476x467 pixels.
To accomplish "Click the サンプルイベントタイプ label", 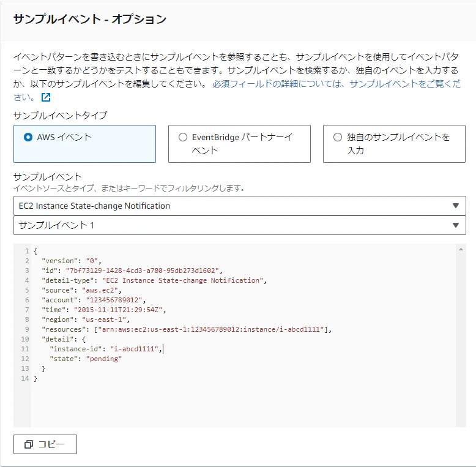I will click(x=61, y=116).
